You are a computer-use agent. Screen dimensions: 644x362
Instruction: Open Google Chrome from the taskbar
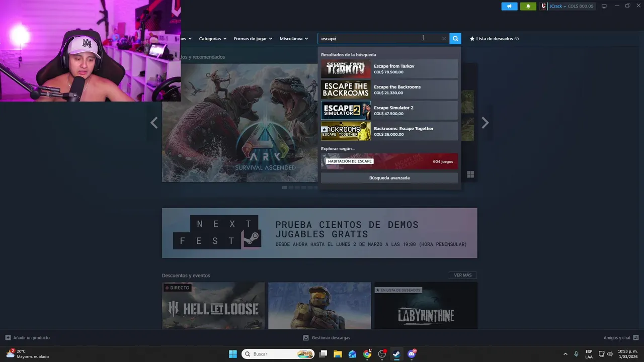[367, 354]
